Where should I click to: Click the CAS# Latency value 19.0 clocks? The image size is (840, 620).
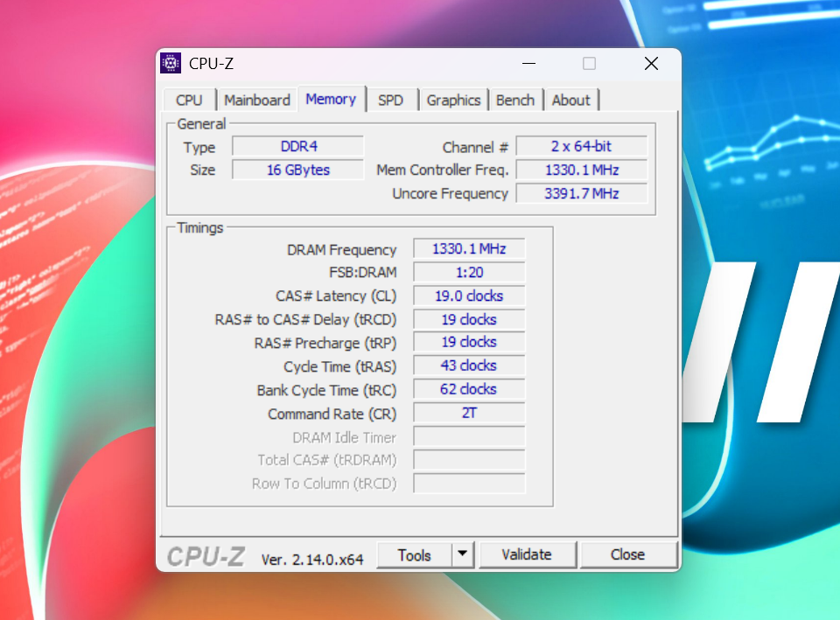click(x=469, y=296)
